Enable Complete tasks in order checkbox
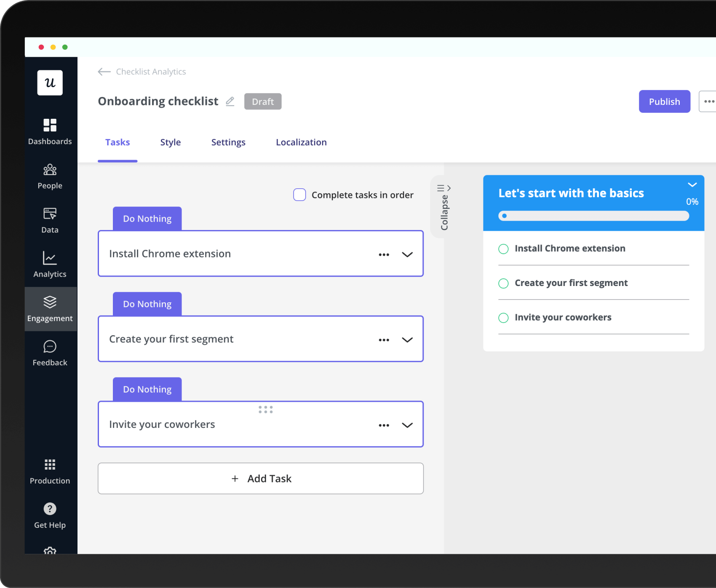This screenshot has height=588, width=716. (299, 195)
